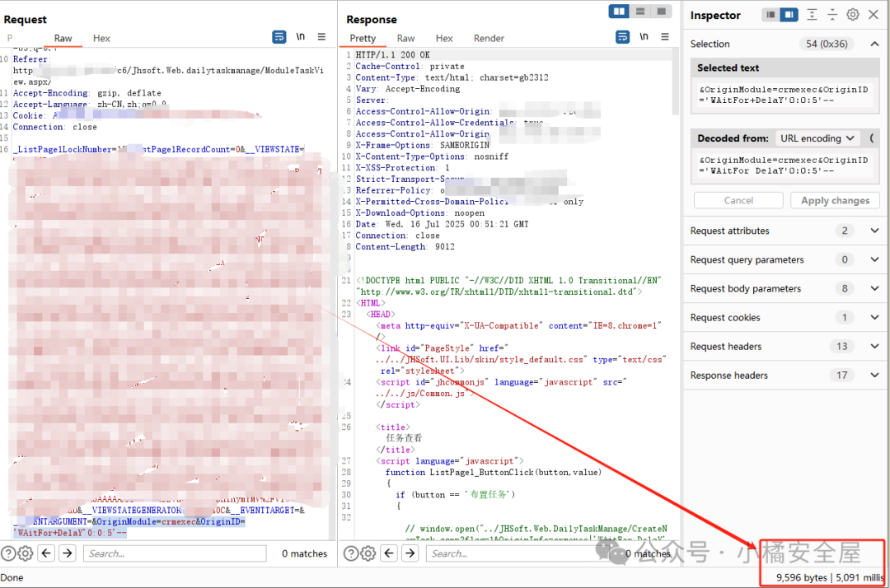This screenshot has height=588, width=890.
Task: Click Cancel in the Inspector
Action: [x=738, y=200]
